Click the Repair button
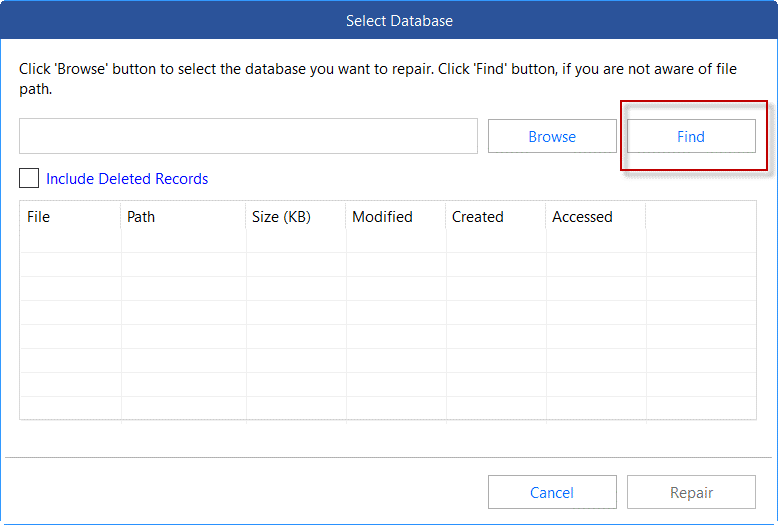The image size is (778, 525). point(691,492)
